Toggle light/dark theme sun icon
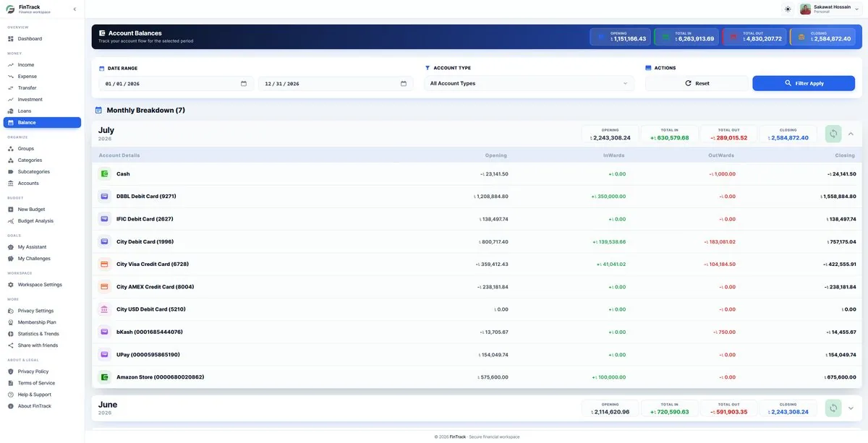Viewport: 868px width, 443px height. (788, 9)
